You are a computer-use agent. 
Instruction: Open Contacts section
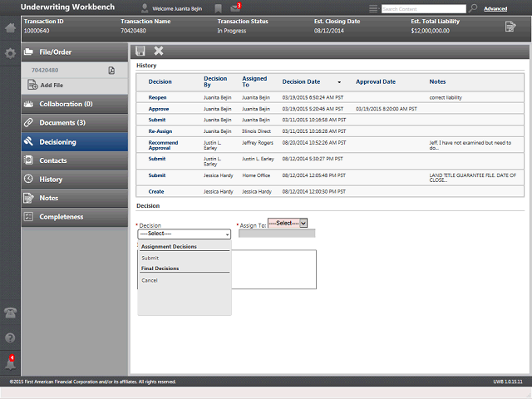[x=75, y=160]
